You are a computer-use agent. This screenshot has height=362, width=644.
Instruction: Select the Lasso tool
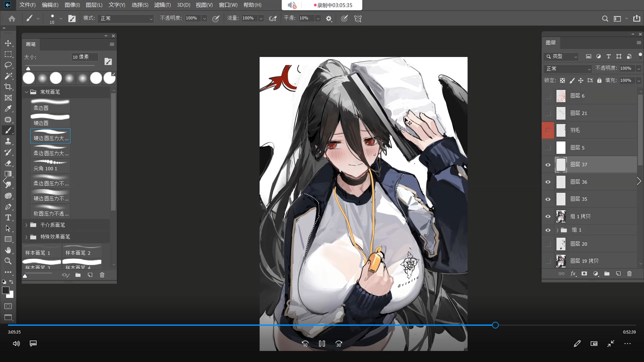coord(8,65)
